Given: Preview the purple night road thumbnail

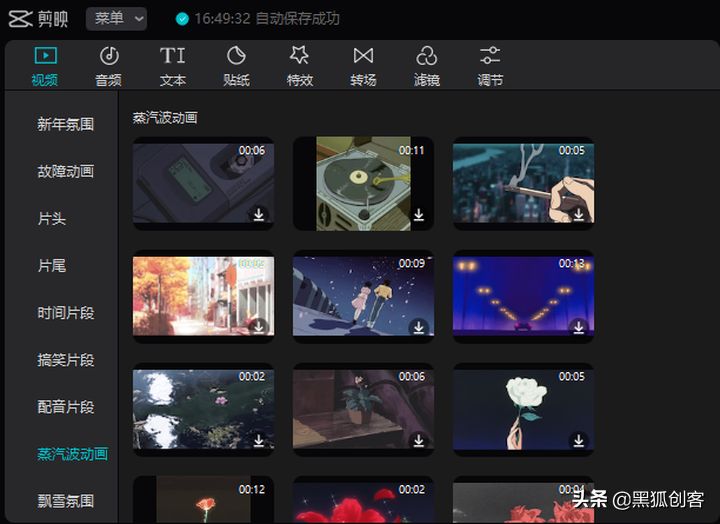Looking at the screenshot, I should (x=523, y=296).
